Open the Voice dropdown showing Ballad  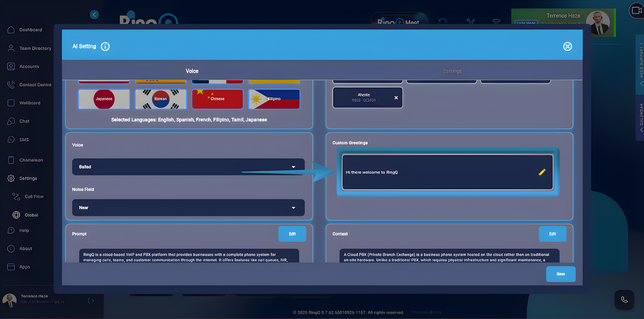[188, 166]
